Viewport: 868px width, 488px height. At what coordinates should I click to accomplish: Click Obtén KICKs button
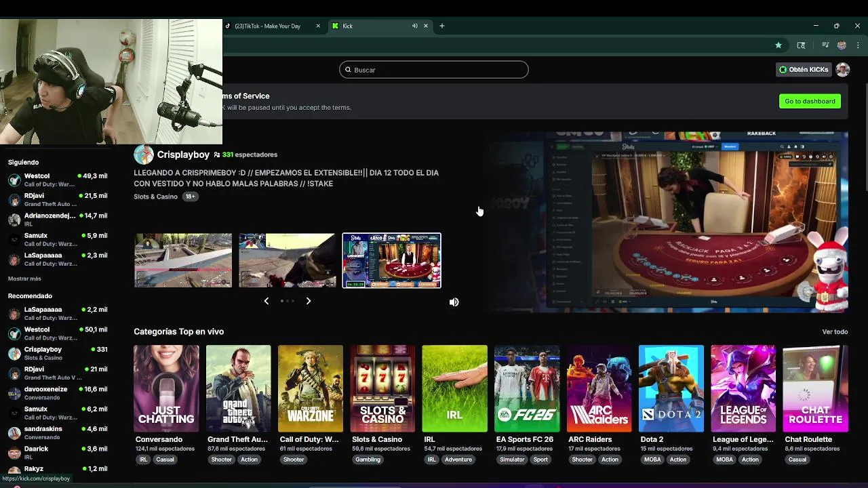pyautogui.click(x=804, y=70)
